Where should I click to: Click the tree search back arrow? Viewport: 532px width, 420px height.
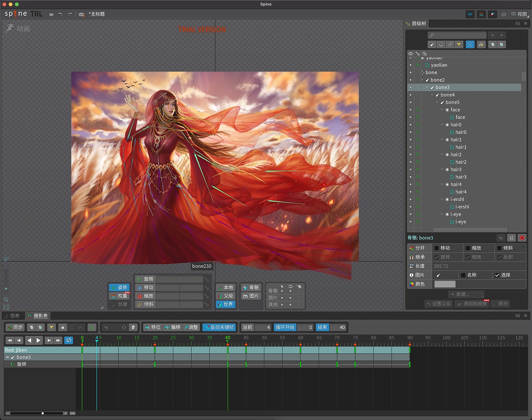(493, 35)
